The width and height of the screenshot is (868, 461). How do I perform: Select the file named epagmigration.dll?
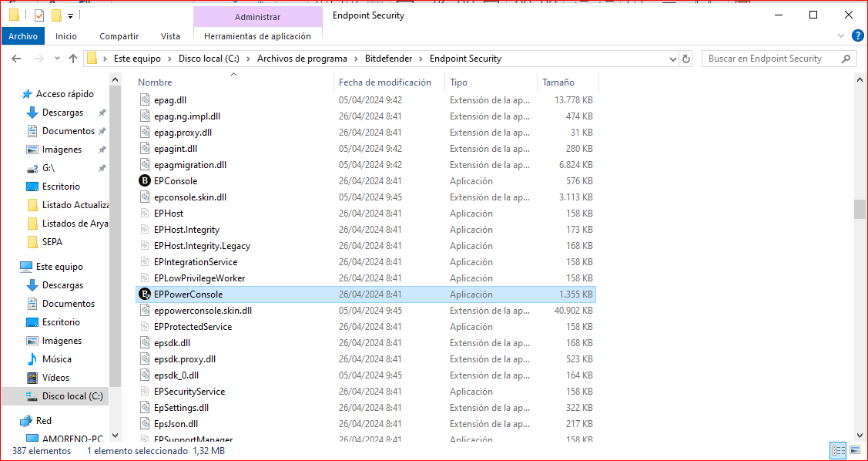coord(190,165)
